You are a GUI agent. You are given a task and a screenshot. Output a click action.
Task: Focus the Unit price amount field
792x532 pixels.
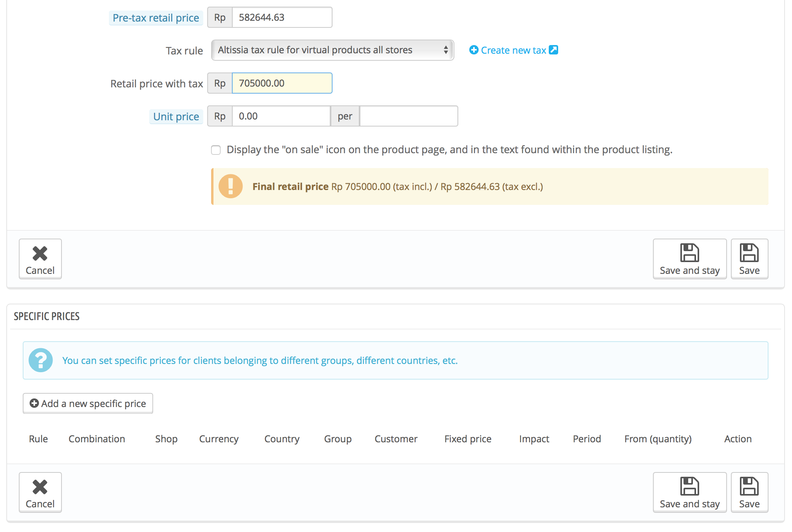[281, 116]
